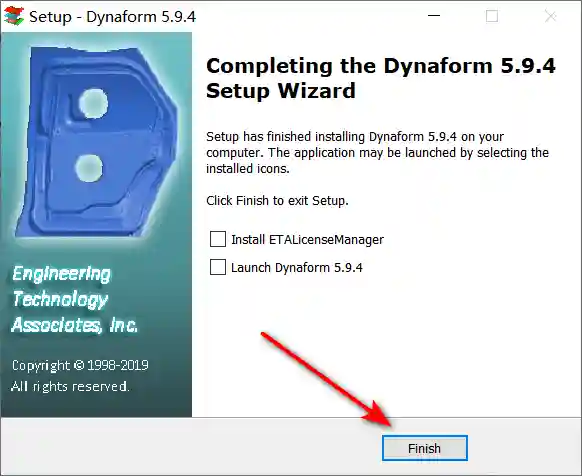Image resolution: width=582 pixels, height=476 pixels.
Task: Enable the Install ETALicenseManager checkbox
Action: [x=218, y=239]
